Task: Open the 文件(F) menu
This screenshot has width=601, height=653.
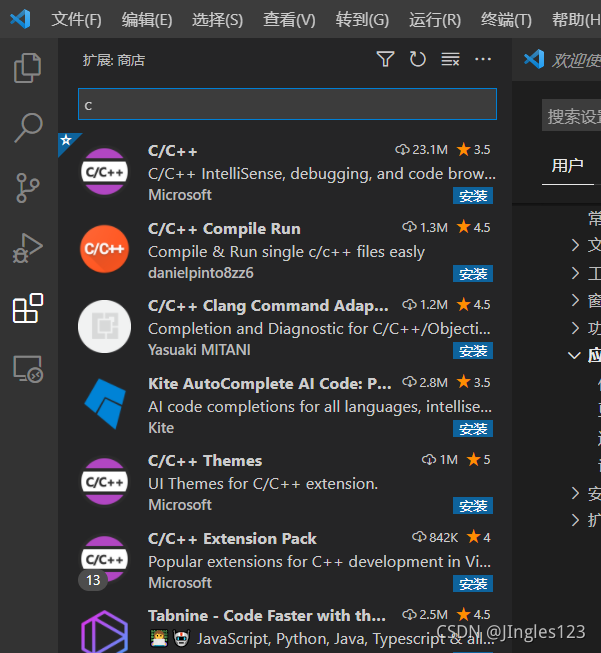Action: (x=76, y=20)
